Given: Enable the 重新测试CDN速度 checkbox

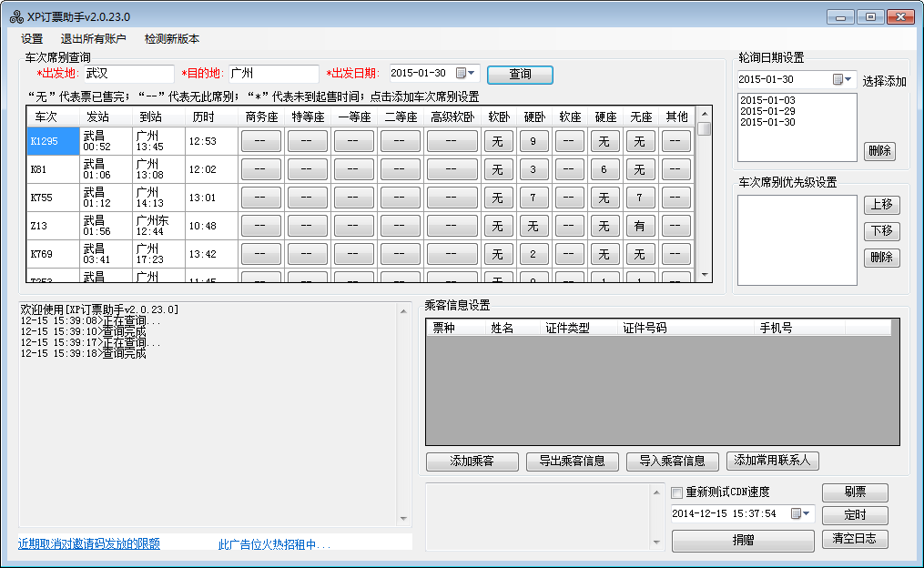Looking at the screenshot, I should [x=676, y=492].
